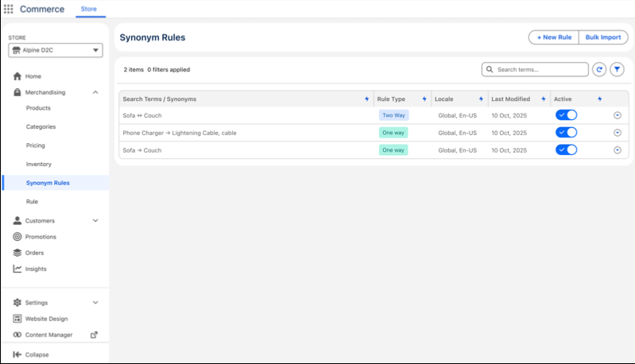
Task: Click the Promotions target icon
Action: tap(17, 237)
